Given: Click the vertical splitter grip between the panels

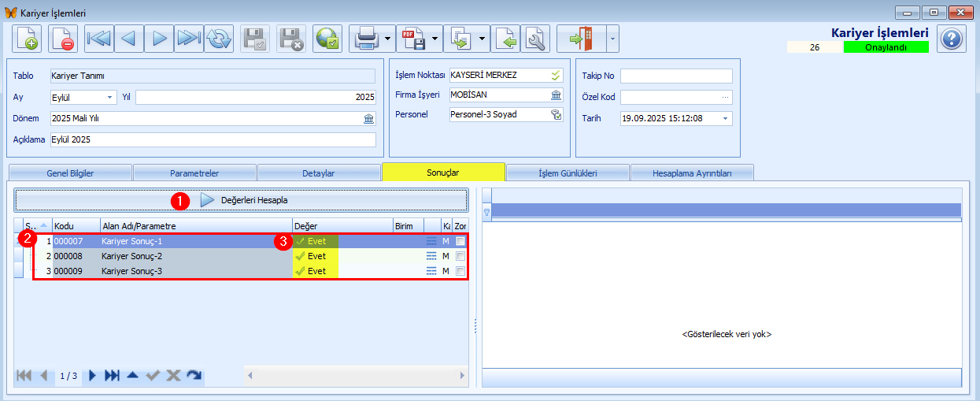Looking at the screenshot, I should point(475,325).
